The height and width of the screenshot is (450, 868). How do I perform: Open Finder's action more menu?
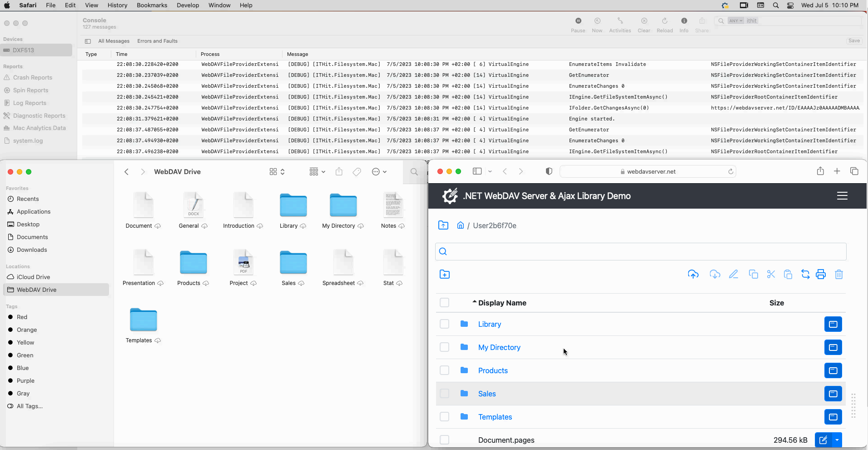pyautogui.click(x=379, y=171)
